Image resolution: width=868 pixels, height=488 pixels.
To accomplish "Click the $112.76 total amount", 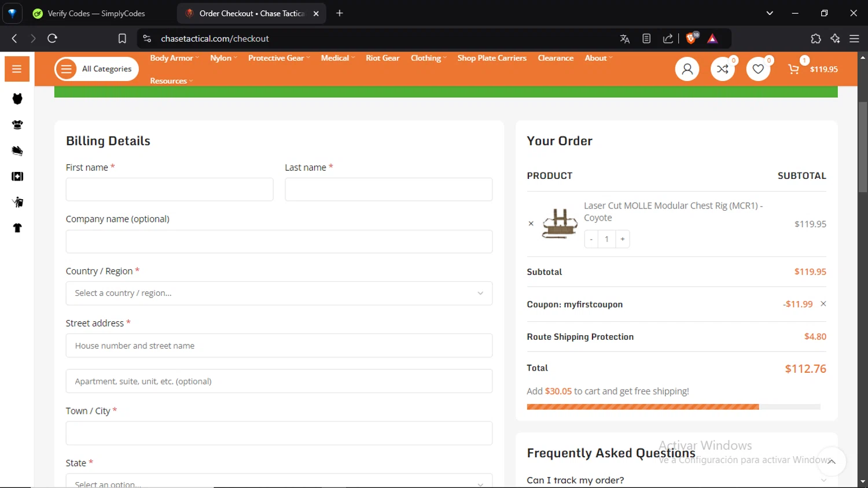I will tap(806, 369).
